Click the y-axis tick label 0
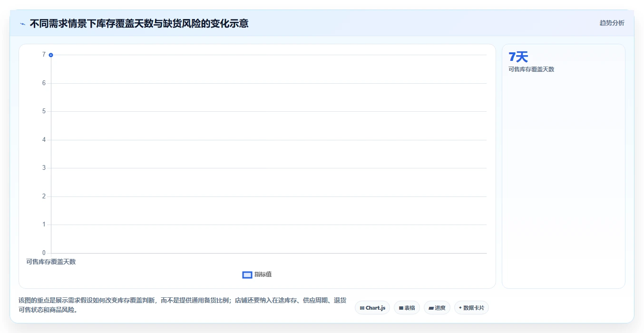This screenshot has width=644, height=333. [44, 253]
